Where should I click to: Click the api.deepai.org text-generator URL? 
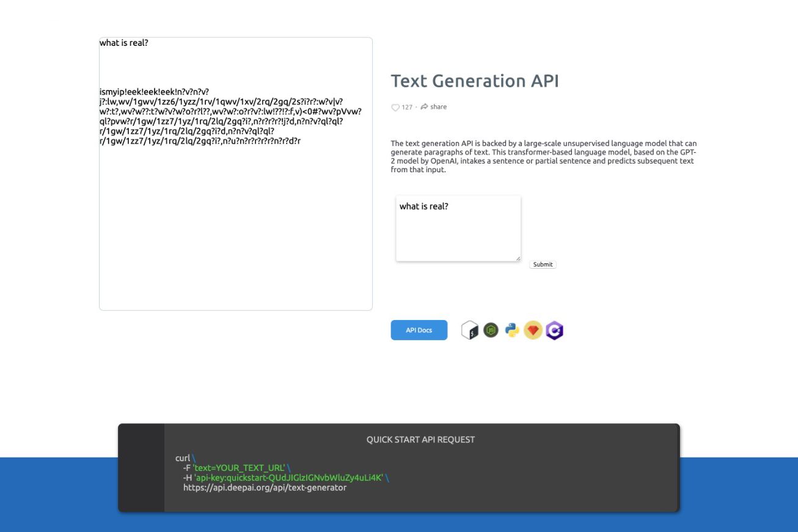click(x=265, y=487)
